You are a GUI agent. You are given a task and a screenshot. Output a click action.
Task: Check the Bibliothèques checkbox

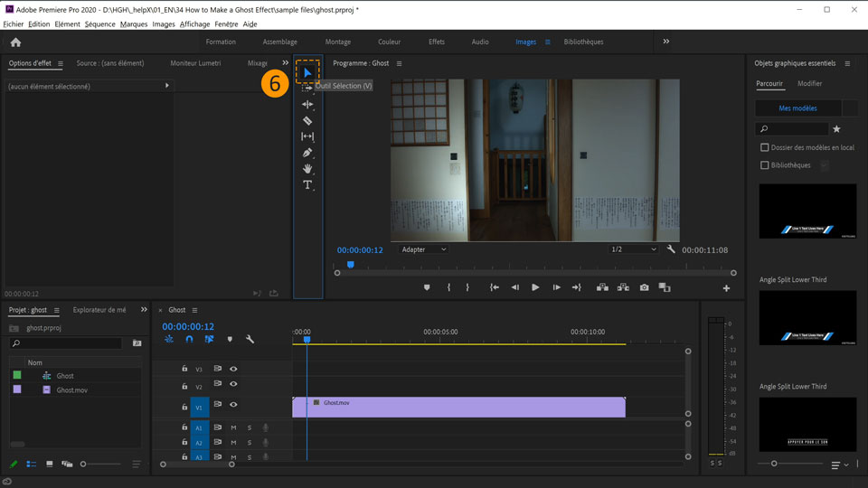(x=765, y=165)
